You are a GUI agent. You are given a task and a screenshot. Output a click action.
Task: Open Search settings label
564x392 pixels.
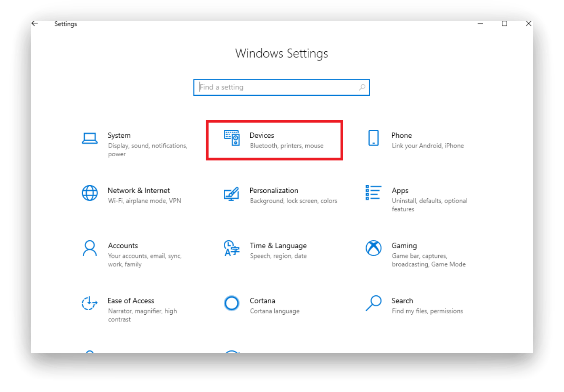(402, 300)
